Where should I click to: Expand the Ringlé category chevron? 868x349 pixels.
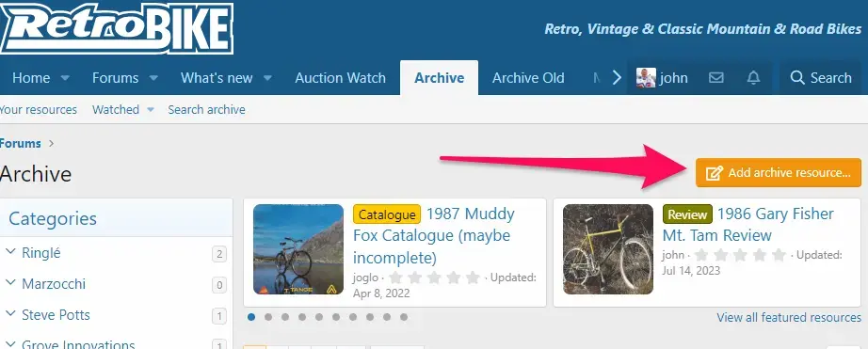(x=10, y=252)
